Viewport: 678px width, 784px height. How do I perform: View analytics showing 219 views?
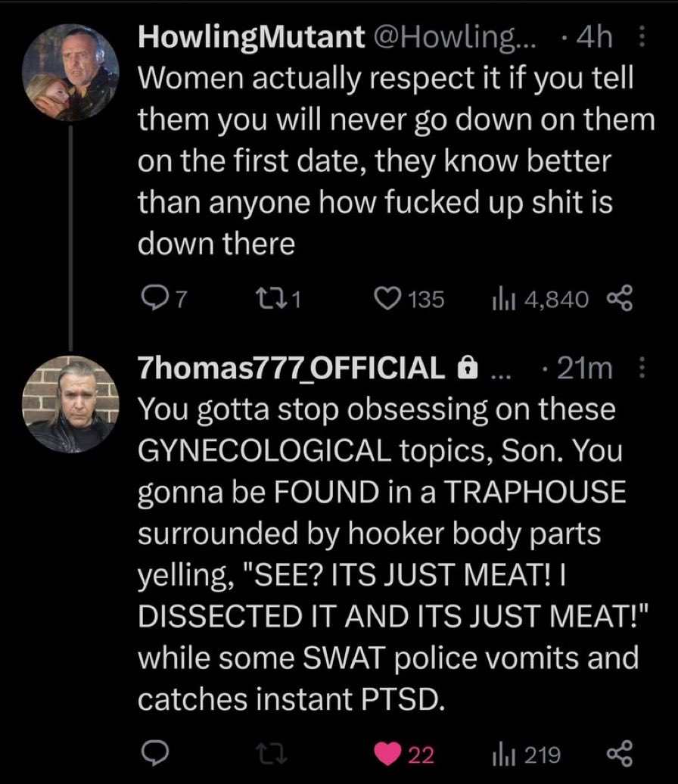pos(526,754)
